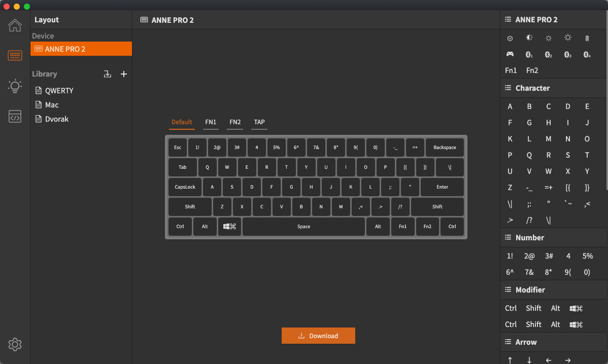Pick the 5% key in Number palette
Viewport: 608px width, 364px height.
point(588,256)
